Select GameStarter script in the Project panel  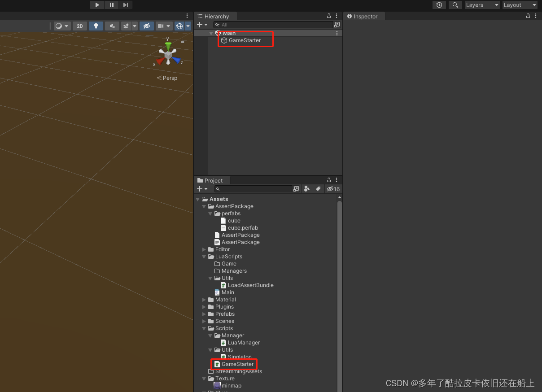coord(237,364)
